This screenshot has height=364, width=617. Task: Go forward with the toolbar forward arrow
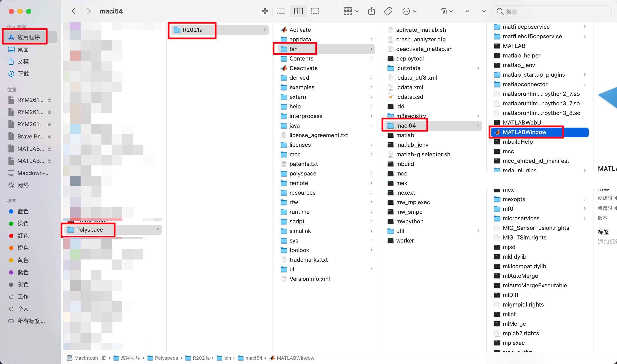89,11
